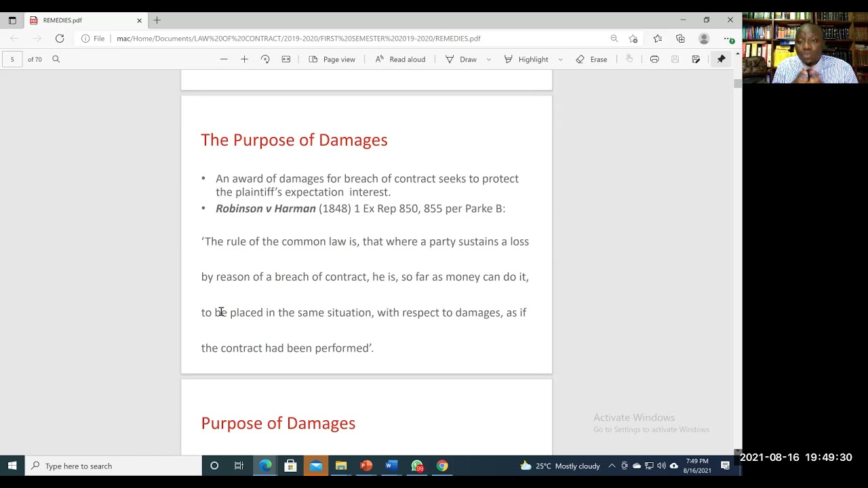This screenshot has height=488, width=868.
Task: Rotate the PDF page
Action: pyautogui.click(x=265, y=60)
